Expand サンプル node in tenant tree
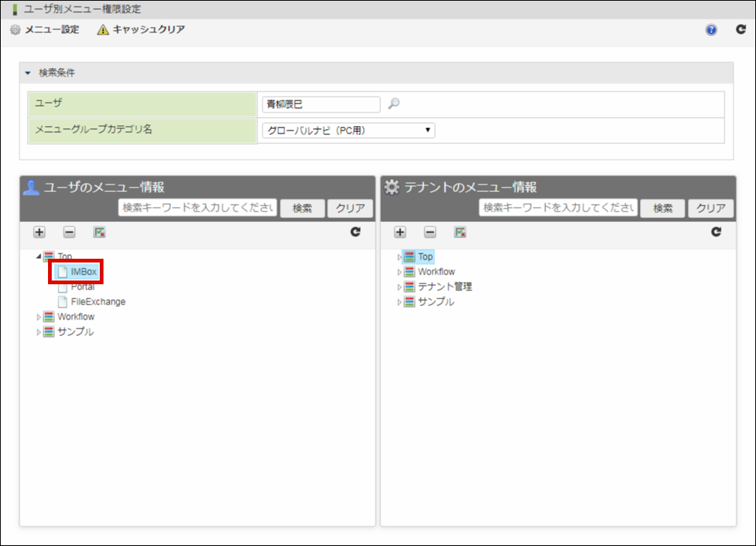The image size is (756, 546). [x=399, y=302]
